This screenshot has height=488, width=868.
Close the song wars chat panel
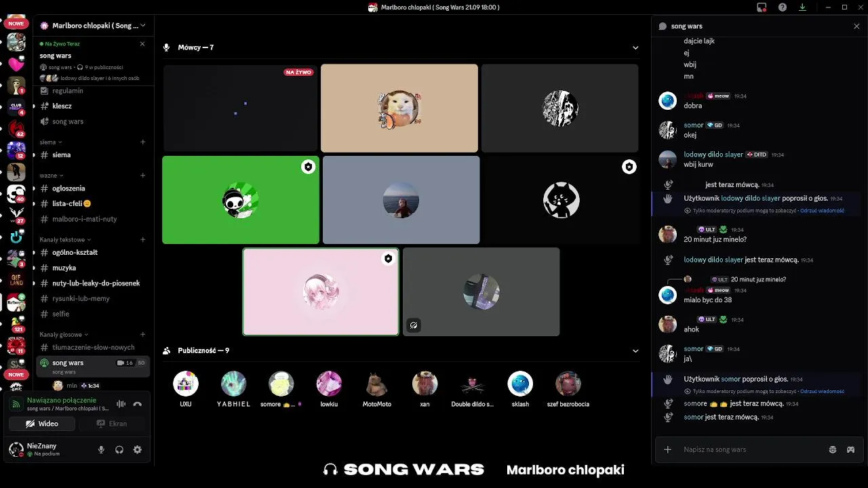pyautogui.click(x=856, y=26)
